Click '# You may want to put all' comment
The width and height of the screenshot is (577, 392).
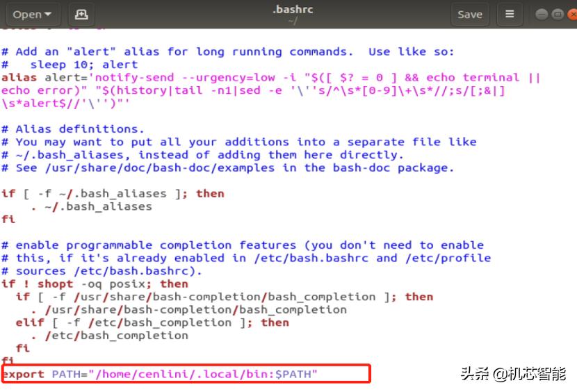pos(239,142)
